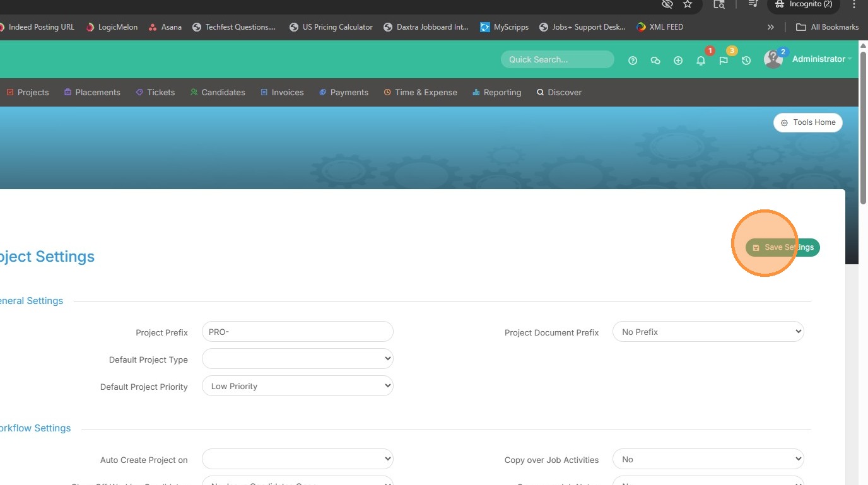Click the Incognito (2) indicator

pos(803,4)
